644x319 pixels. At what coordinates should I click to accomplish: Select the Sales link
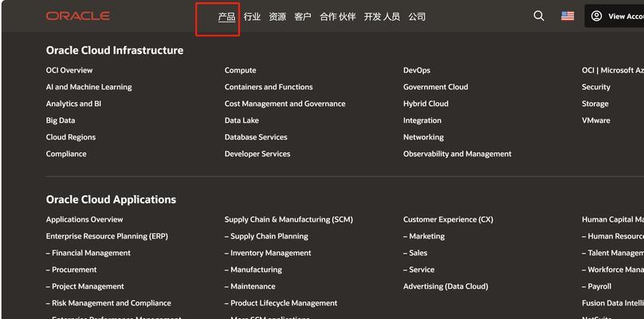point(415,253)
